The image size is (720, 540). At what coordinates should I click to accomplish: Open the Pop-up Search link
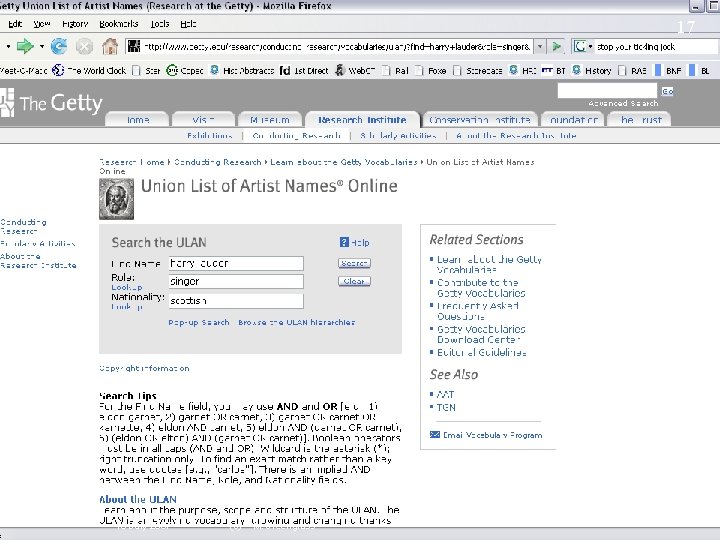click(199, 322)
